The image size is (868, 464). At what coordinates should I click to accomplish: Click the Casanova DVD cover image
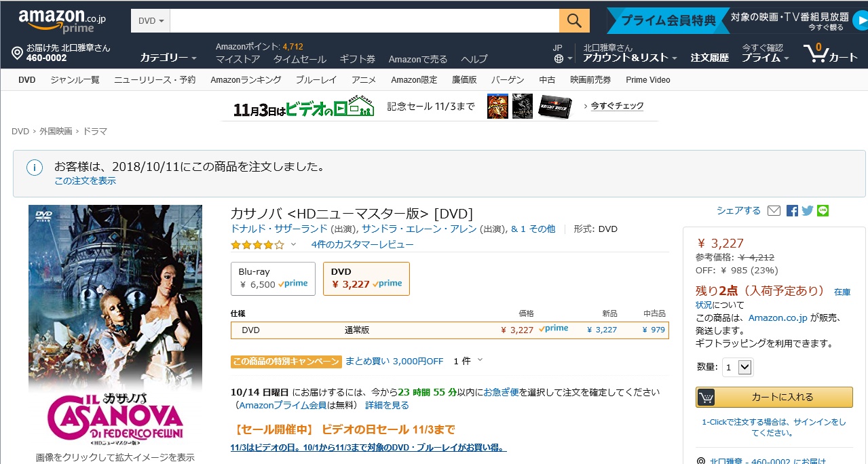point(115,326)
